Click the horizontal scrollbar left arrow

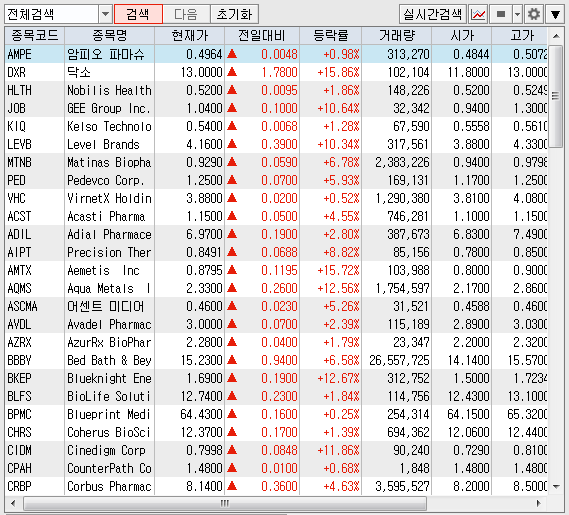(13, 503)
